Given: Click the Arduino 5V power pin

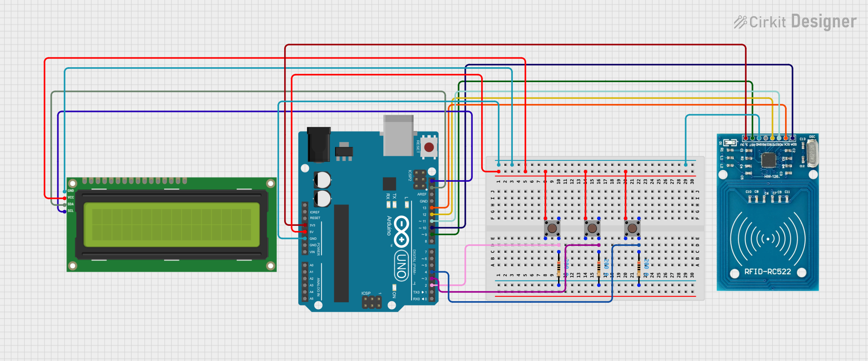Looking at the screenshot, I should (x=305, y=232).
